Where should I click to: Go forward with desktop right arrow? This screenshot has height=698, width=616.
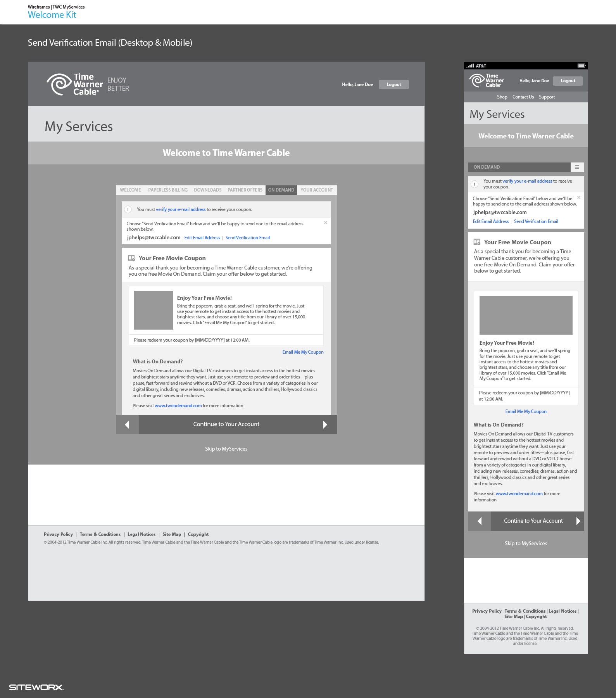pos(325,425)
